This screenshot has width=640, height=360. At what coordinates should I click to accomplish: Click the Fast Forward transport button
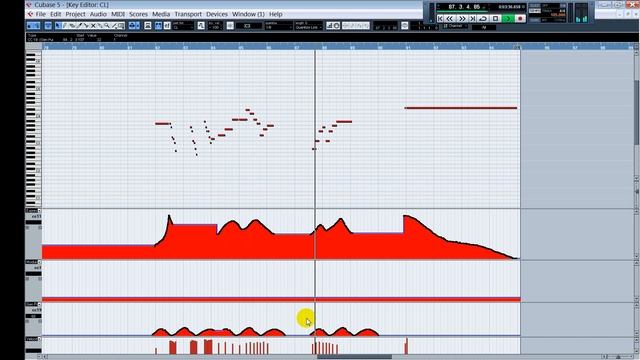[462, 18]
